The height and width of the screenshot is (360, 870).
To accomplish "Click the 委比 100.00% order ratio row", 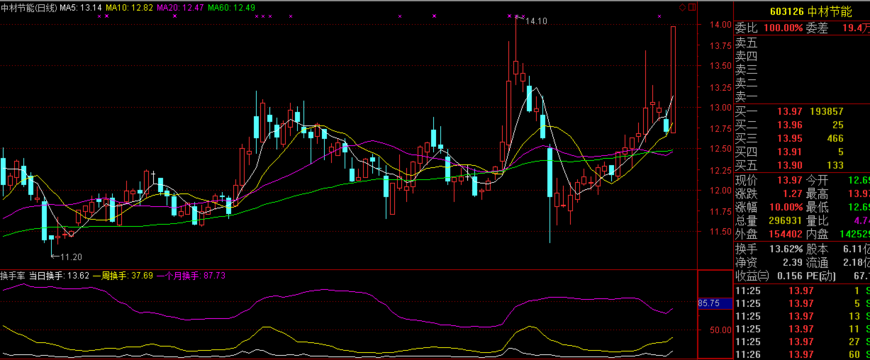I will coord(802,28).
